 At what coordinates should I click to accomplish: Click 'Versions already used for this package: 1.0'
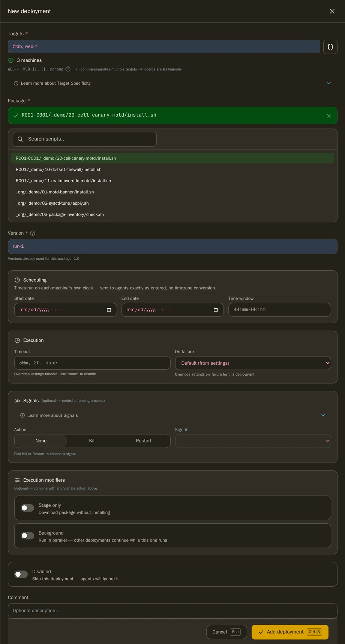pos(43,259)
